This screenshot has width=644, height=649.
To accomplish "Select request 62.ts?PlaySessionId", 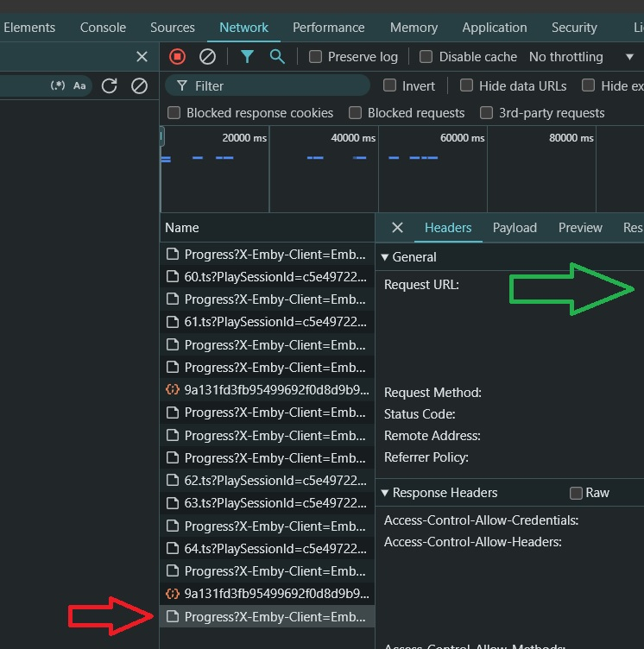I will [x=267, y=480].
